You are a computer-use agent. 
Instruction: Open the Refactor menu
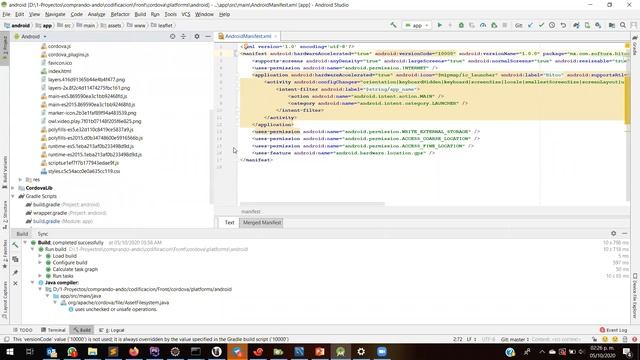[x=120, y=14]
